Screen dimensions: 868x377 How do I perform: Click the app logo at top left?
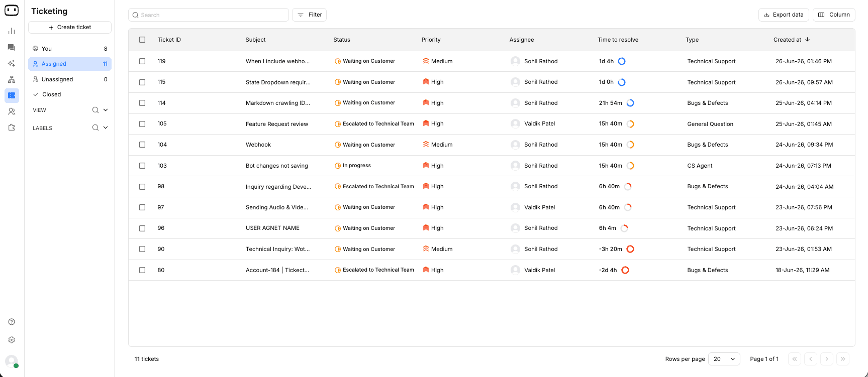12,10
